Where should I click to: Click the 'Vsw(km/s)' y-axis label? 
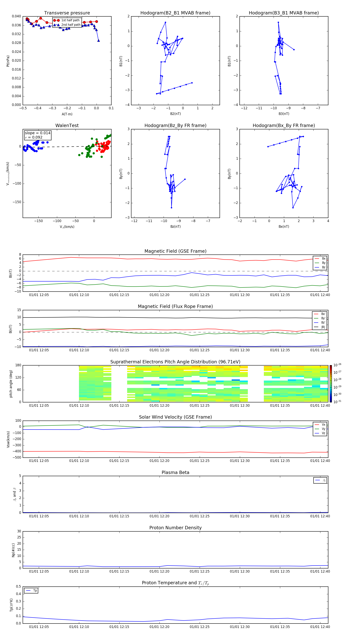[x=8, y=439]
